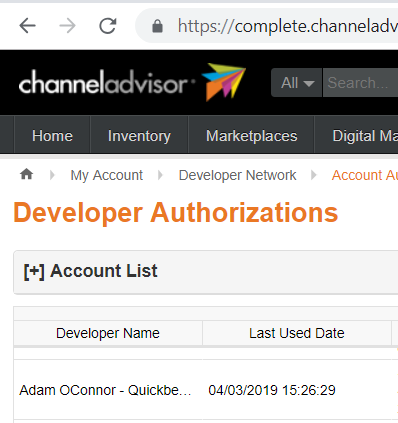398x423 pixels.
Task: Open the All search scope dropdown
Action: (x=297, y=83)
